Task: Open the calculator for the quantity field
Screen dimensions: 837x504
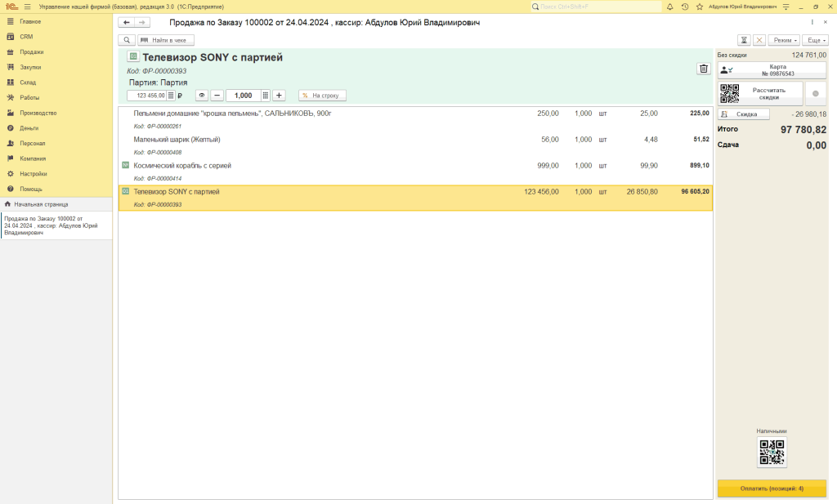Action: (266, 96)
